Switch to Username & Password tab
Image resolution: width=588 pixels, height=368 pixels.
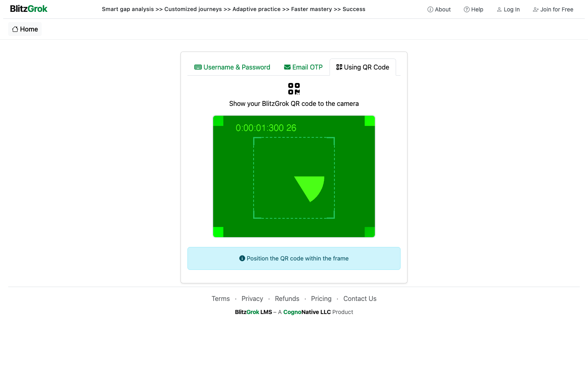click(232, 67)
